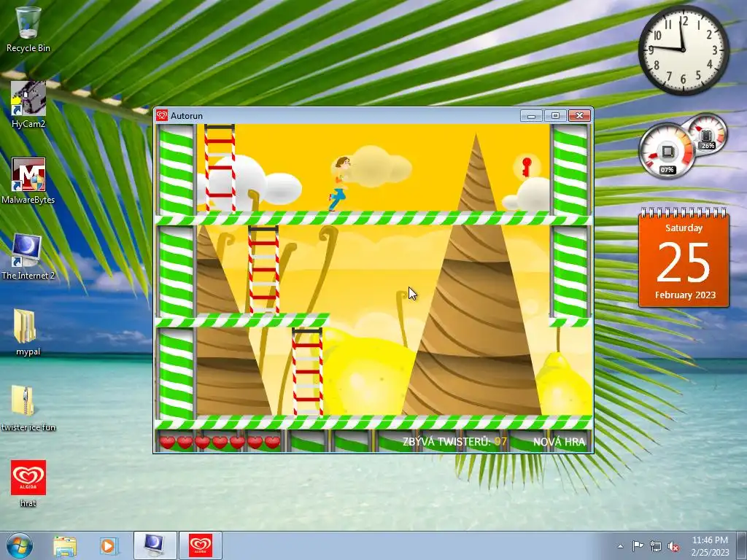Switch to The Internet 2 taskbar window
The width and height of the screenshot is (747, 560).
[155, 545]
